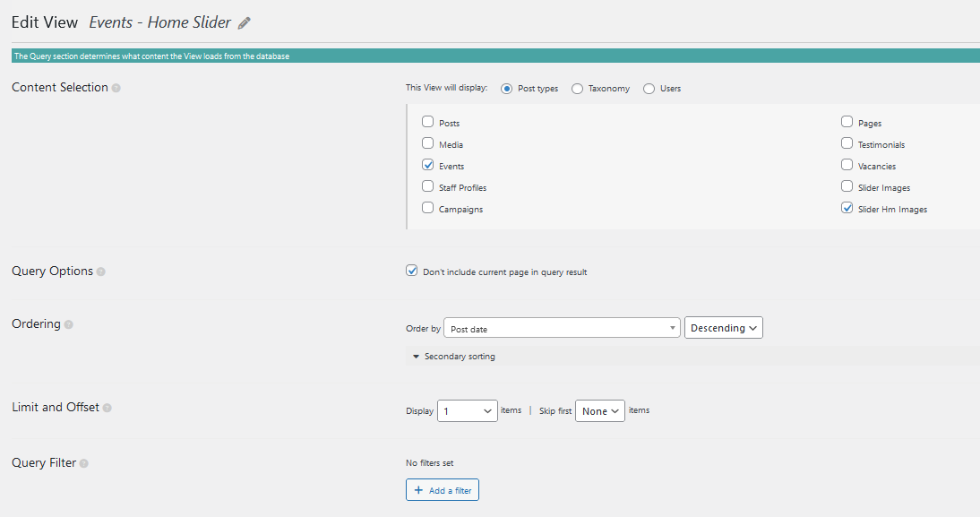
Task: Check the Slider Images checkbox
Action: pos(847,186)
